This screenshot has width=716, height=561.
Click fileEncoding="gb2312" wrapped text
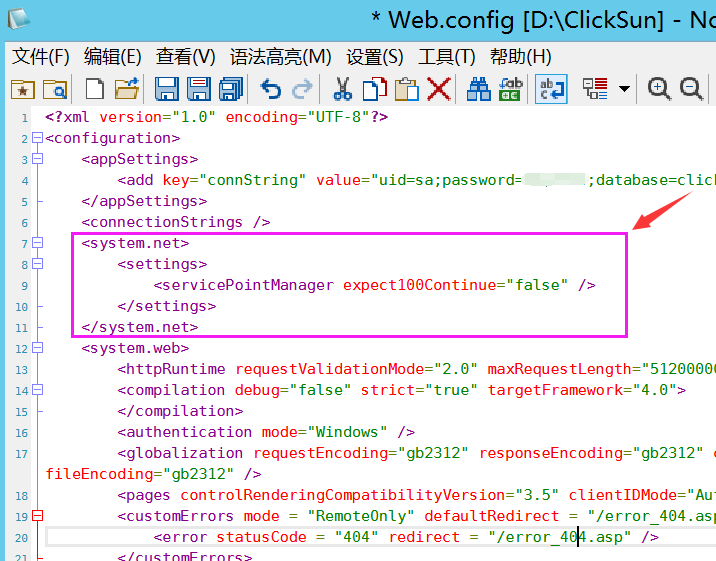(140, 474)
